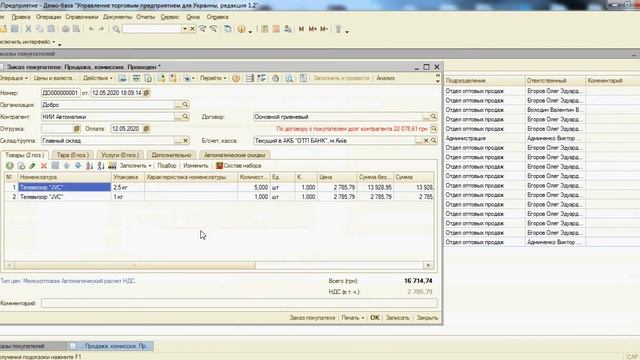Screen dimensions: 640x360
Task: Expand the Печать dropdown at the bottom
Action: tap(353, 318)
